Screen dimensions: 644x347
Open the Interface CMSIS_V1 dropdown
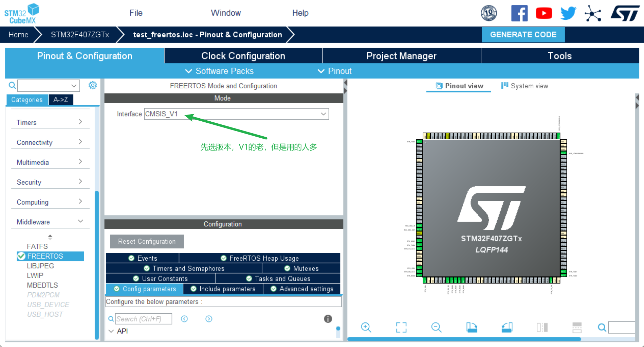click(x=236, y=114)
